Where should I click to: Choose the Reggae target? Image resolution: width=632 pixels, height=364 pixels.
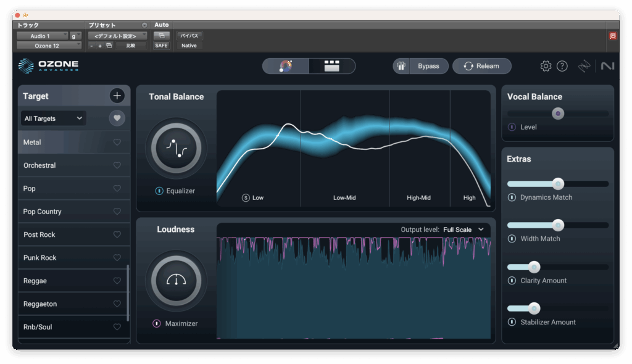coord(35,281)
